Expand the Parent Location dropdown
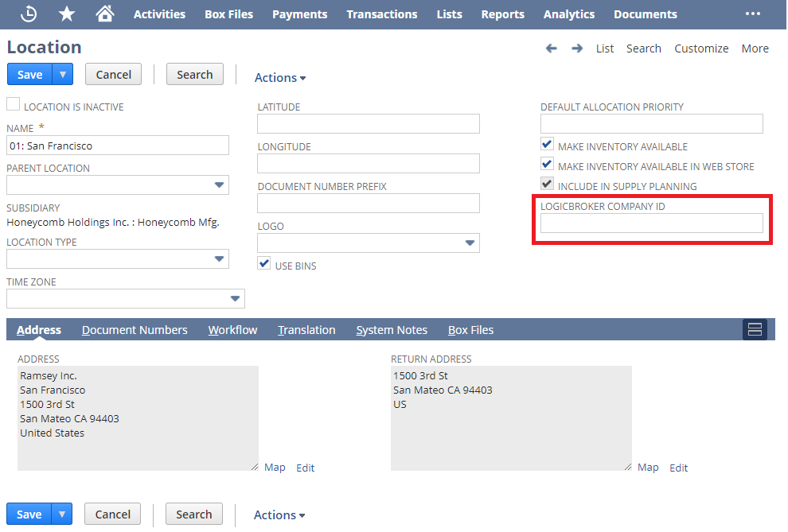The width and height of the screenshot is (788, 532). (219, 185)
